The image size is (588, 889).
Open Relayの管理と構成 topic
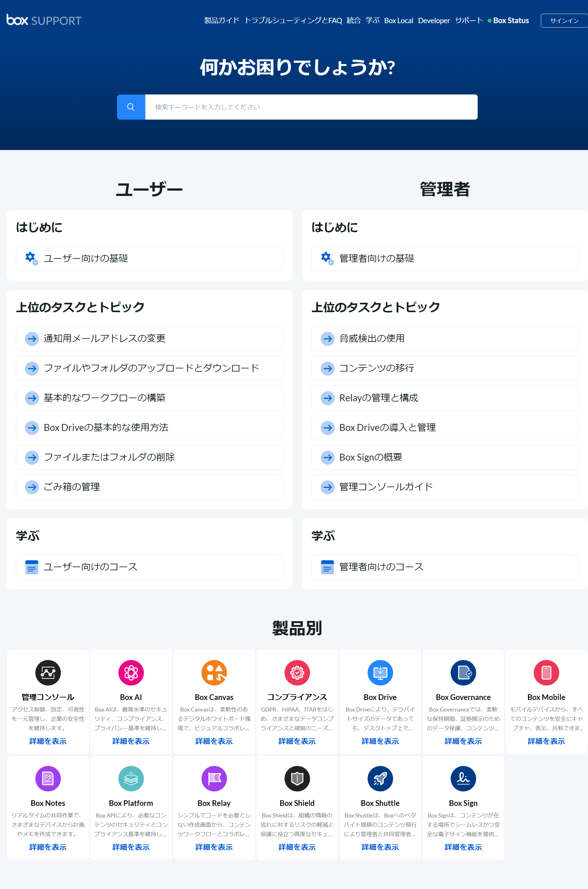445,398
